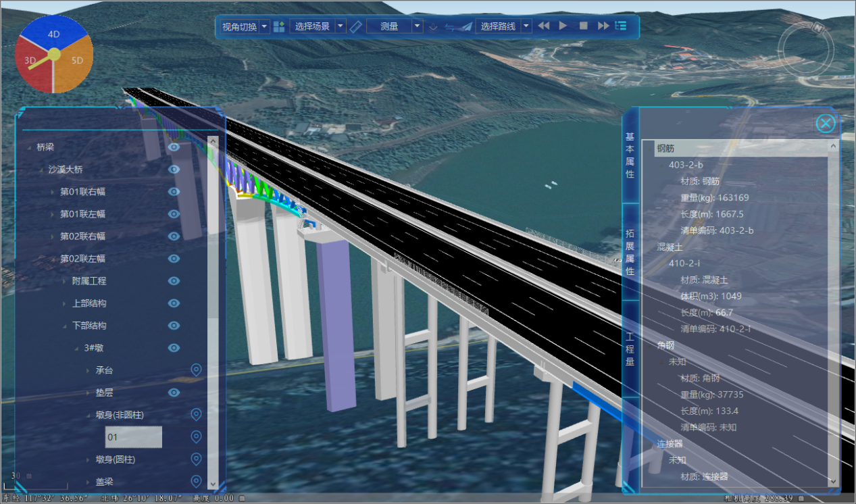Stop the route playback
856x504 pixels.
pos(584,26)
